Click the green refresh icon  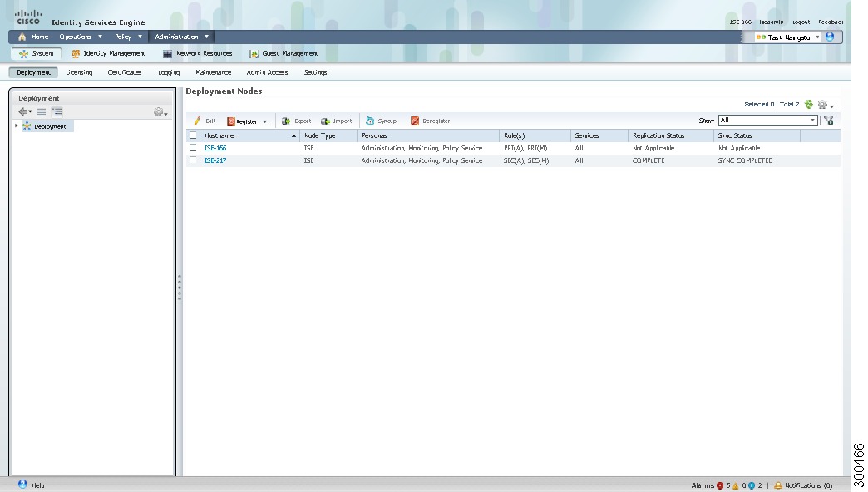[x=809, y=104]
